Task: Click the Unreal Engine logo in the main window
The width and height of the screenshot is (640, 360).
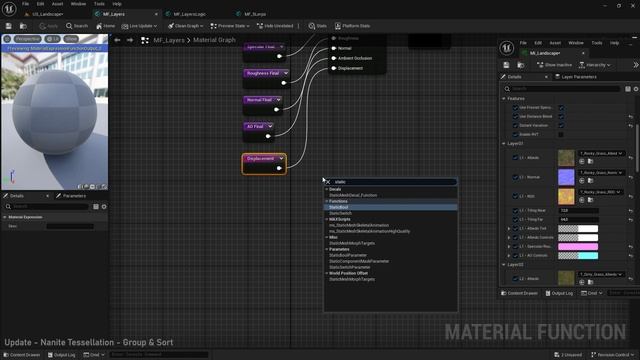Action: [9, 9]
